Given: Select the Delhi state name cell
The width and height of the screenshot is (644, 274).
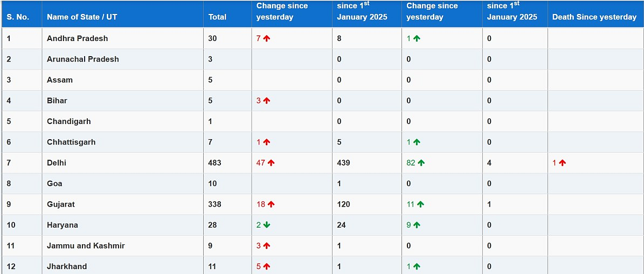Looking at the screenshot, I should point(123,163).
